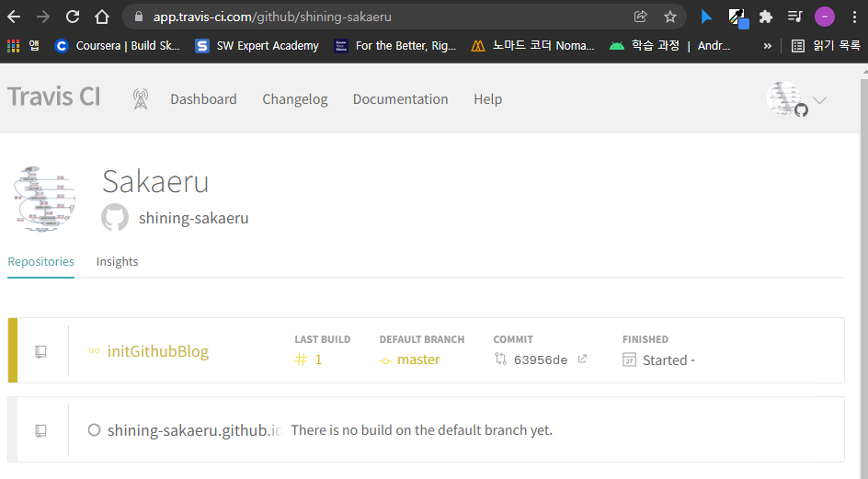Open Chrome's three-dot menu
Image resolution: width=868 pixels, height=479 pixels.
pyautogui.click(x=855, y=17)
